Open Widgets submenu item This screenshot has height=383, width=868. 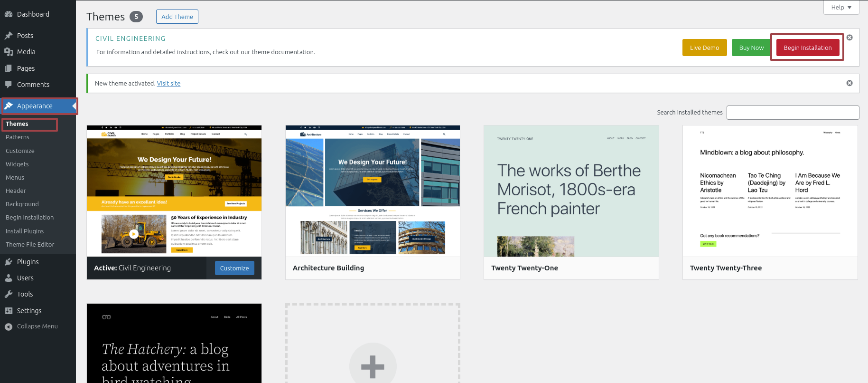coord(17,164)
